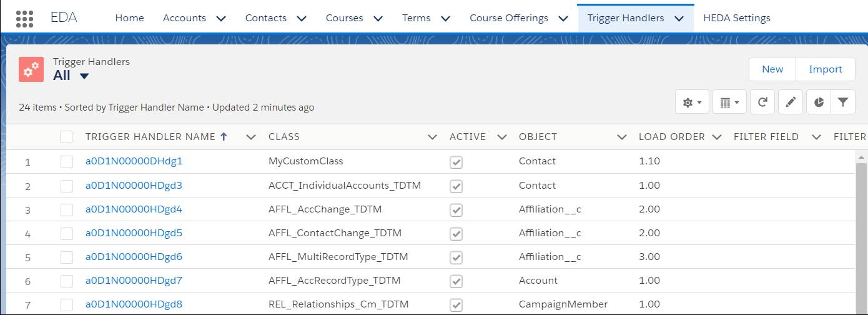The height and width of the screenshot is (315, 868).
Task: Open filters with the funnel icon
Action: click(843, 102)
